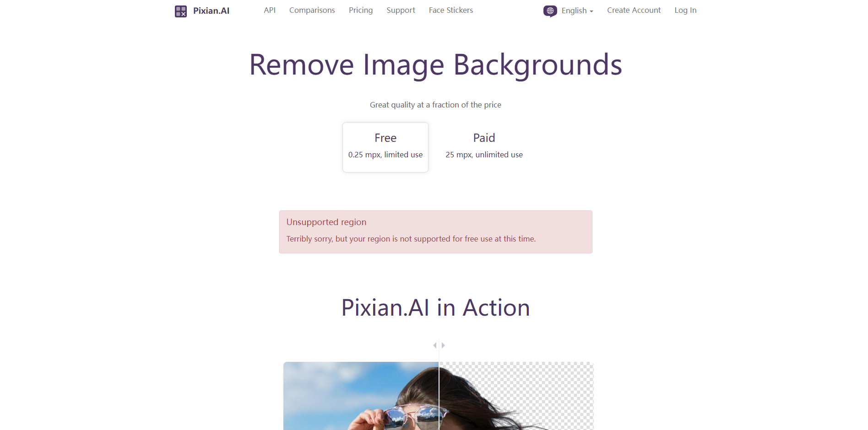Click the caret next to English
Screen dimensions: 868x430
pyautogui.click(x=591, y=11)
